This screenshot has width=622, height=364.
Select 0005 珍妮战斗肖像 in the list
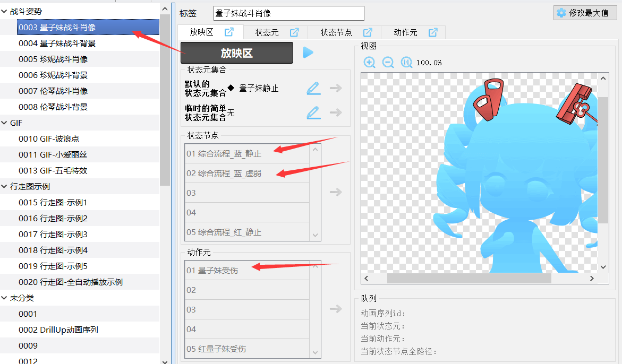click(53, 59)
